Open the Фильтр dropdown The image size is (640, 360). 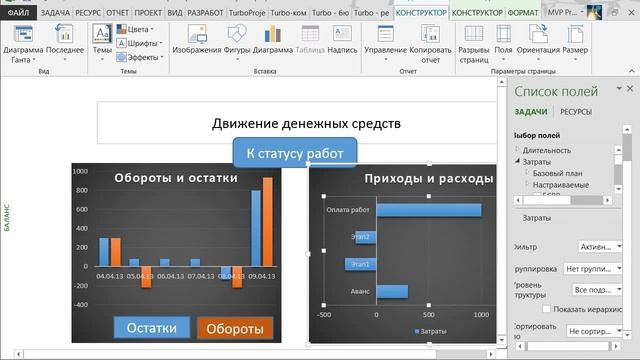[600, 247]
